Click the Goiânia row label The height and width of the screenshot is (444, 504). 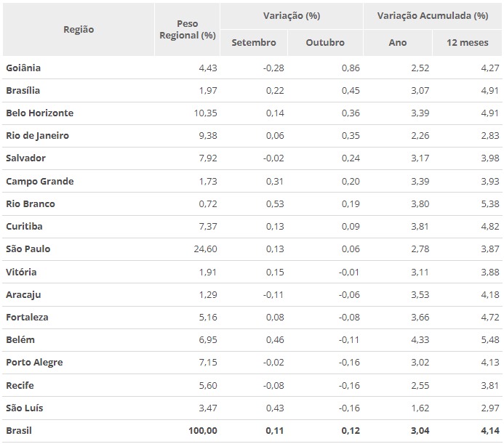pos(23,68)
